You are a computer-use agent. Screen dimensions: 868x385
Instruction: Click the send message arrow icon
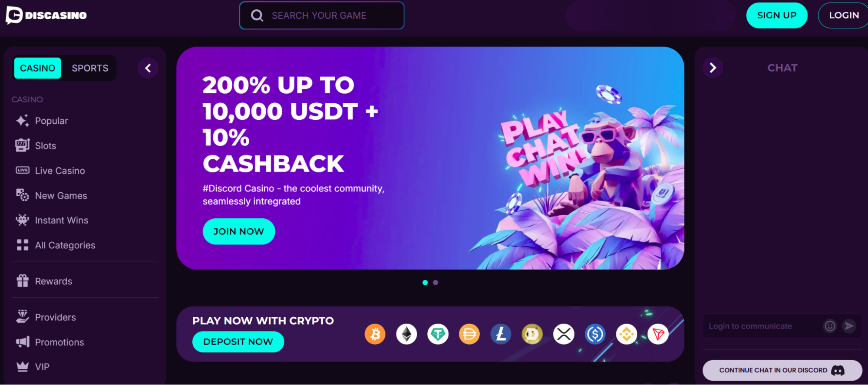[849, 326]
